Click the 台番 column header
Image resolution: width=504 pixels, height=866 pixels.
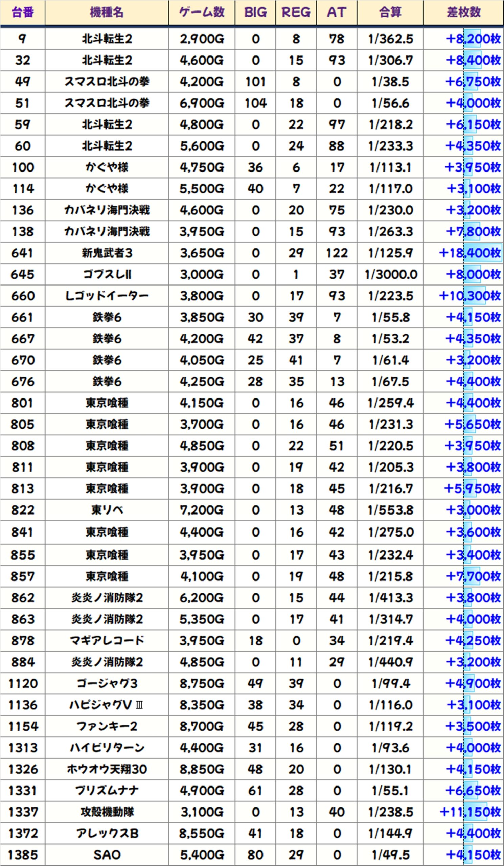[23, 13]
